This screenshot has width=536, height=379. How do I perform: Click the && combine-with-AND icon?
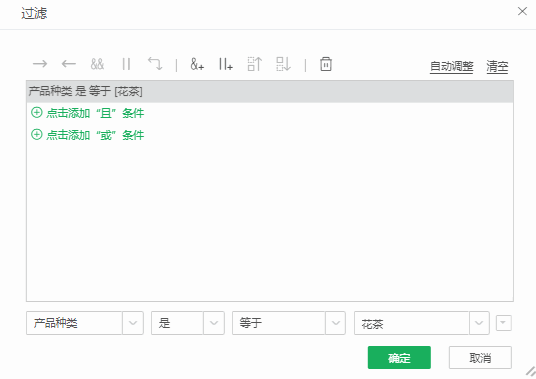click(x=97, y=64)
